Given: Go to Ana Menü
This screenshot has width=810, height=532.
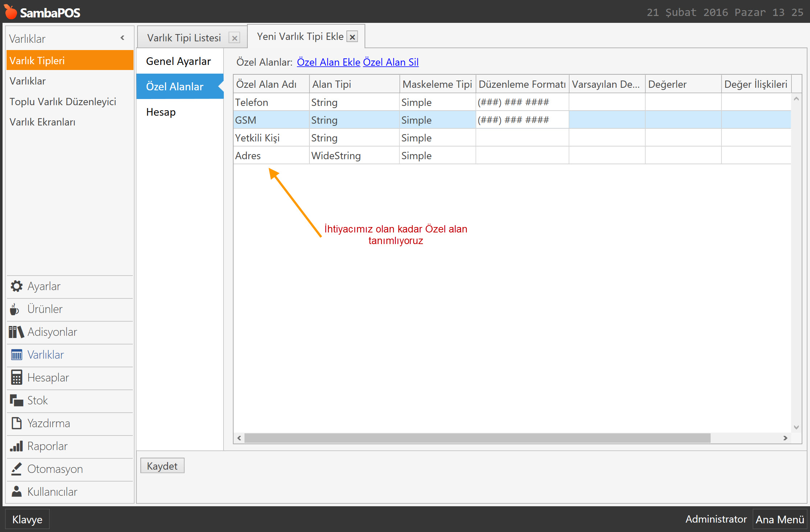Looking at the screenshot, I should click(x=780, y=519).
